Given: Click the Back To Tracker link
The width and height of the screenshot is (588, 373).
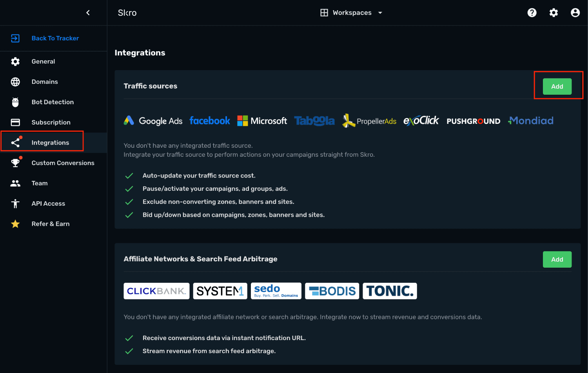Looking at the screenshot, I should point(55,38).
